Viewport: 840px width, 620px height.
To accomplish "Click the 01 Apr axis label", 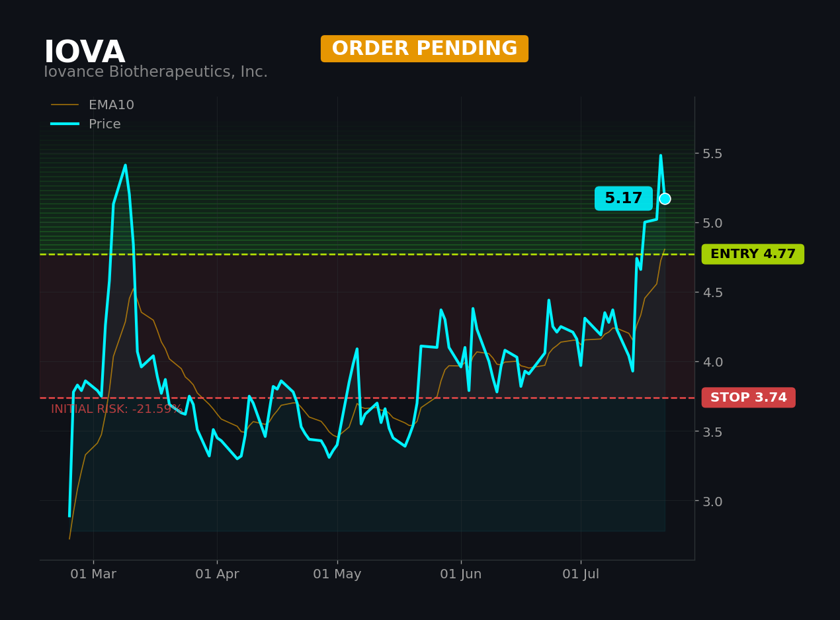I will (217, 574).
